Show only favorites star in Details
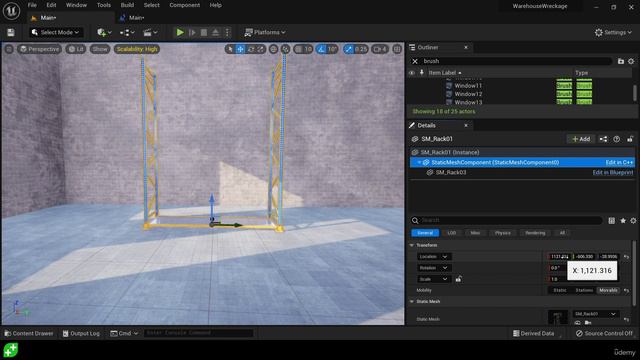640x360 pixels. (623, 220)
